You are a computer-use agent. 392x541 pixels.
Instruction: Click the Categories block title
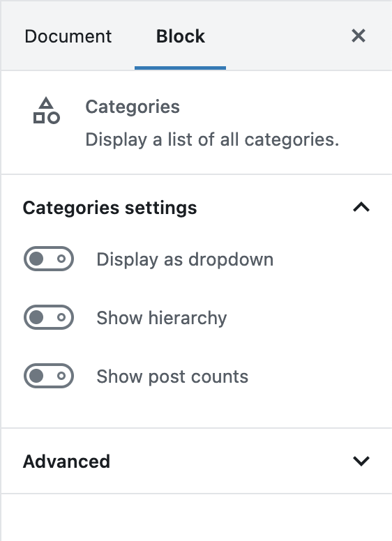[x=133, y=107]
